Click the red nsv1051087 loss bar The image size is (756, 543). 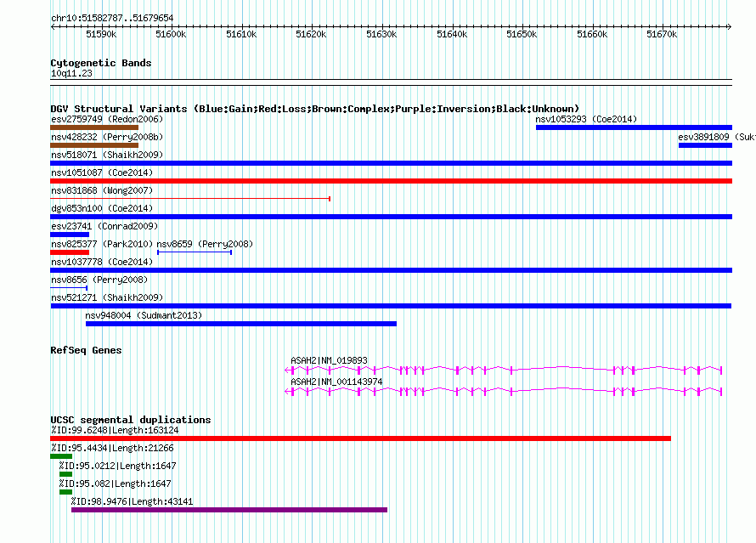coord(391,181)
